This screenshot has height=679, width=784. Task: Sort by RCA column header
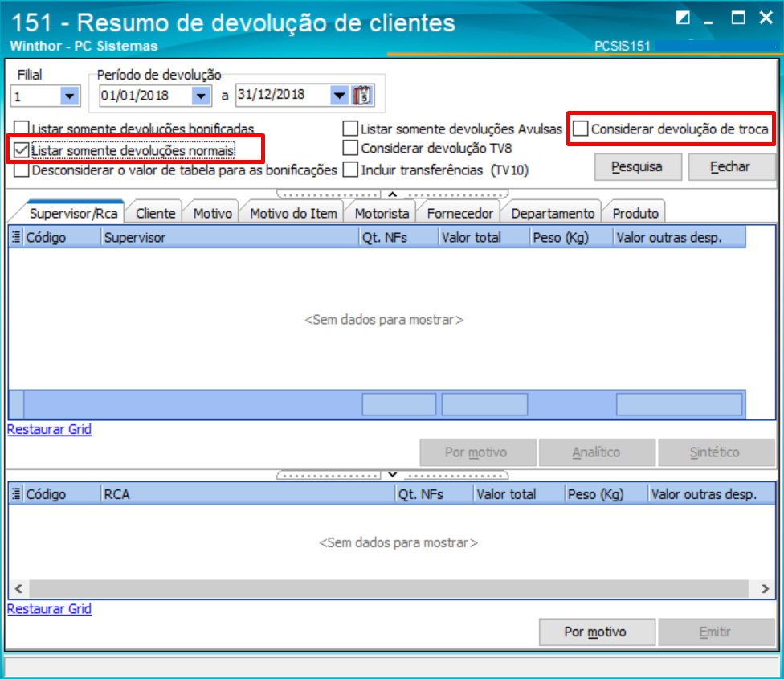[x=248, y=494]
